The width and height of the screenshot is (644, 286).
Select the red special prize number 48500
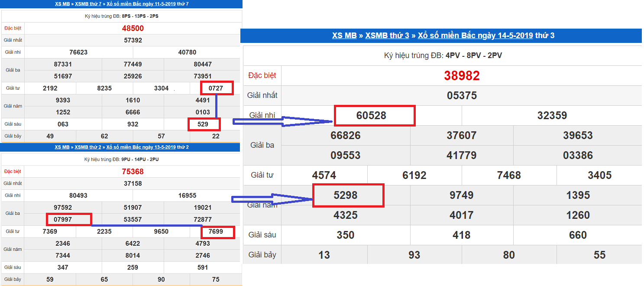point(133,29)
